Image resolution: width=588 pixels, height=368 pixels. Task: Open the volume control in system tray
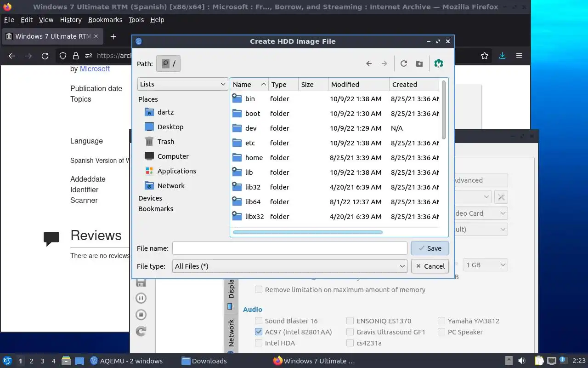pos(522,361)
